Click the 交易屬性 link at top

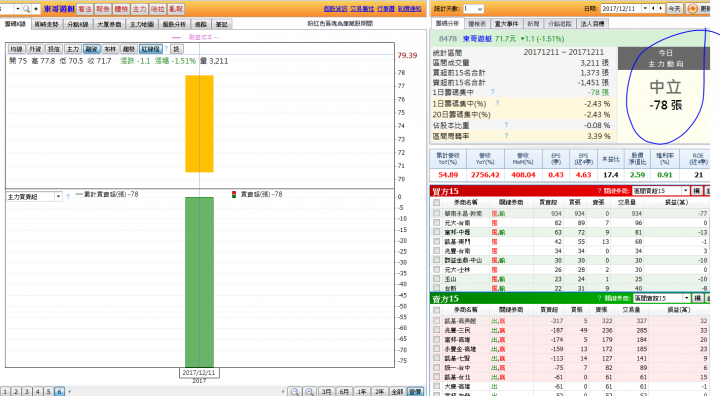[362, 9]
